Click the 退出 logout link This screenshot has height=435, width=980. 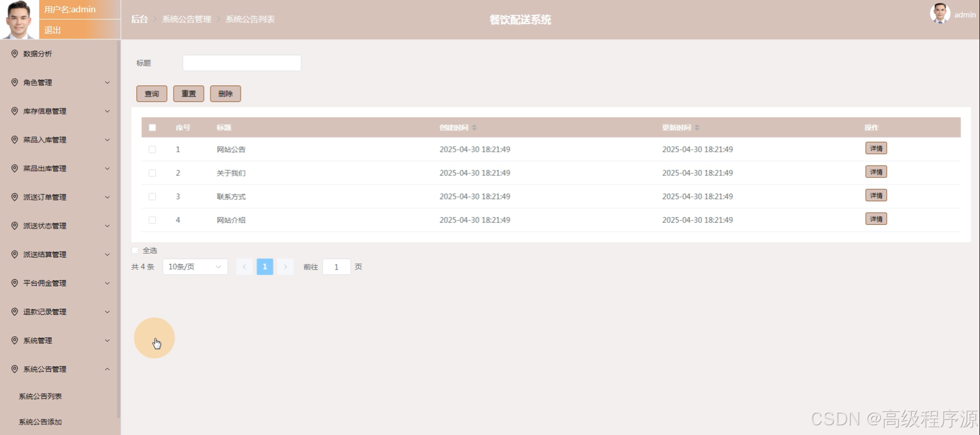click(x=53, y=30)
